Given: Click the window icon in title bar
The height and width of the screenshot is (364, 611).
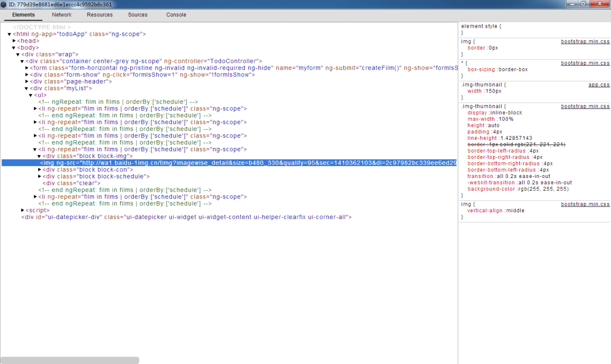Looking at the screenshot, I should pyautogui.click(x=4, y=4).
